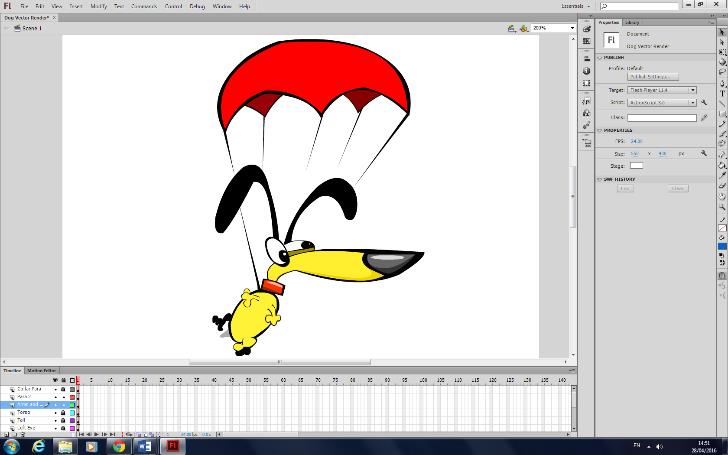Open the Script ActionScript version dropdown

tap(662, 103)
